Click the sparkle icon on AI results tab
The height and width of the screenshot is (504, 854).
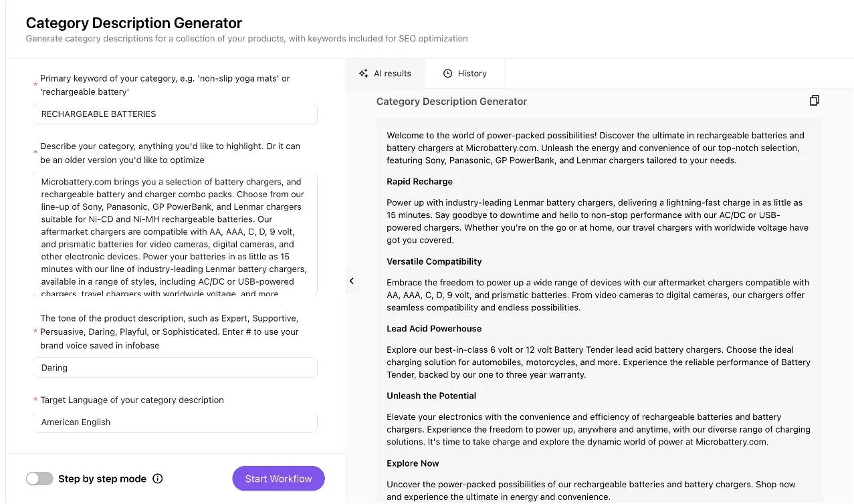[363, 74]
